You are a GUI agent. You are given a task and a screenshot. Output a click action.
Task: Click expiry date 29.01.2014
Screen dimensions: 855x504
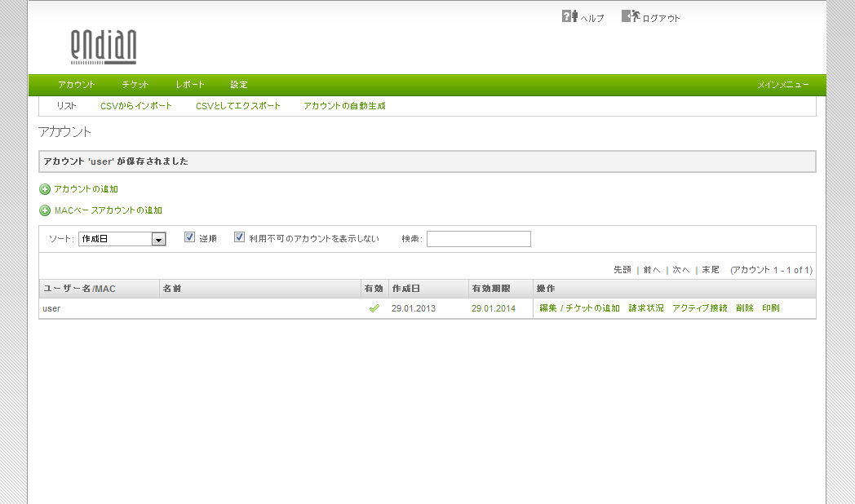(494, 308)
